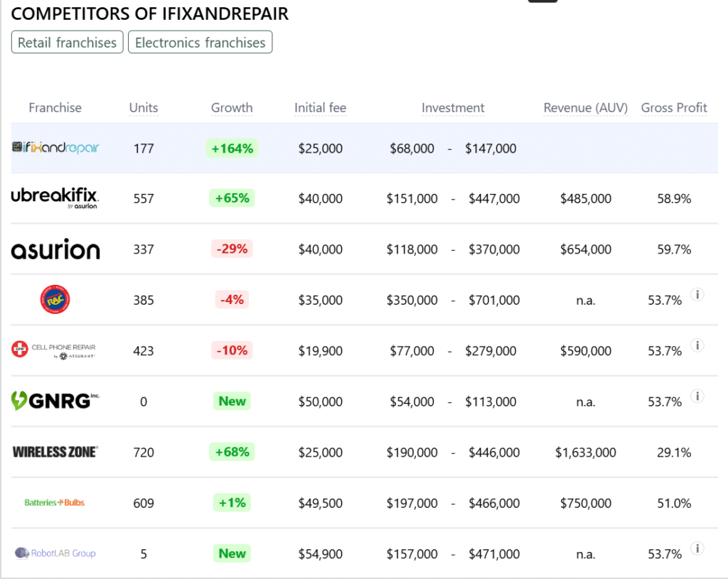
Task: Open the ubreakifix by asurion logo
Action: pyautogui.click(x=55, y=198)
